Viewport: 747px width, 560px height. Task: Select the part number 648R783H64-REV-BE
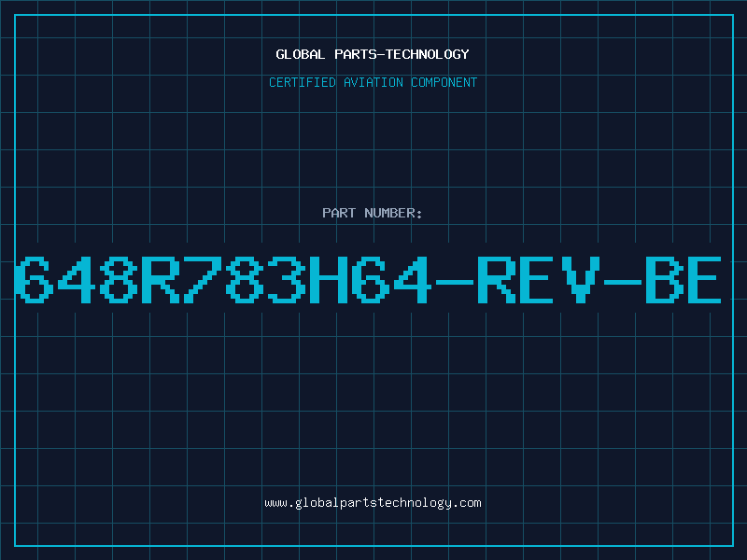point(368,279)
